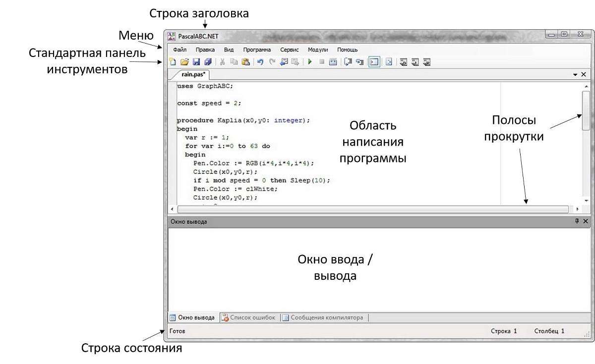This screenshot has width=595, height=364.
Task: Click the Navigate Forward toolbar icon
Action: pyautogui.click(x=296, y=62)
